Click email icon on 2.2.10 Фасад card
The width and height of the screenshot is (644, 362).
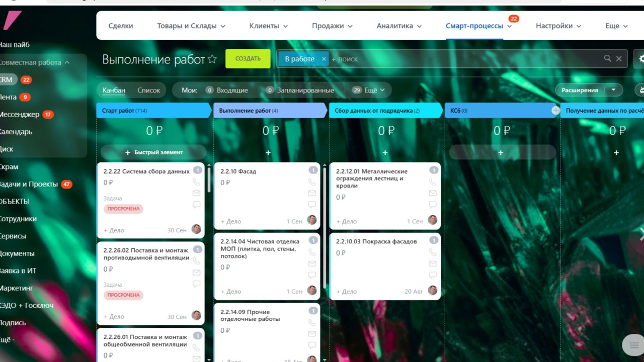[312, 193]
